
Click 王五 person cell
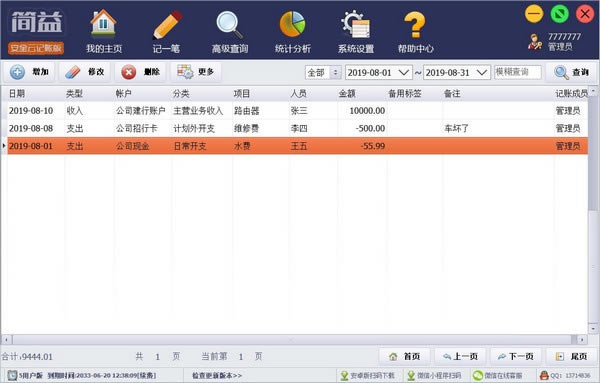click(298, 146)
